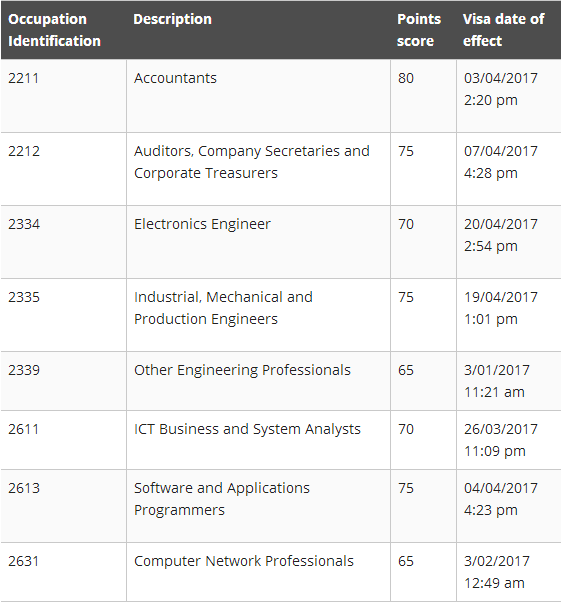Select the 3/02/2017 12:49 am date
Screen dimensions: 561x604
click(497, 572)
